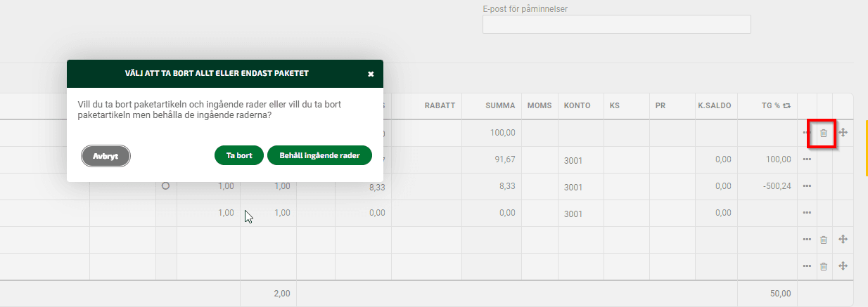Confirm removal with the Ta bort button
This screenshot has height=307, width=868.
tap(239, 155)
